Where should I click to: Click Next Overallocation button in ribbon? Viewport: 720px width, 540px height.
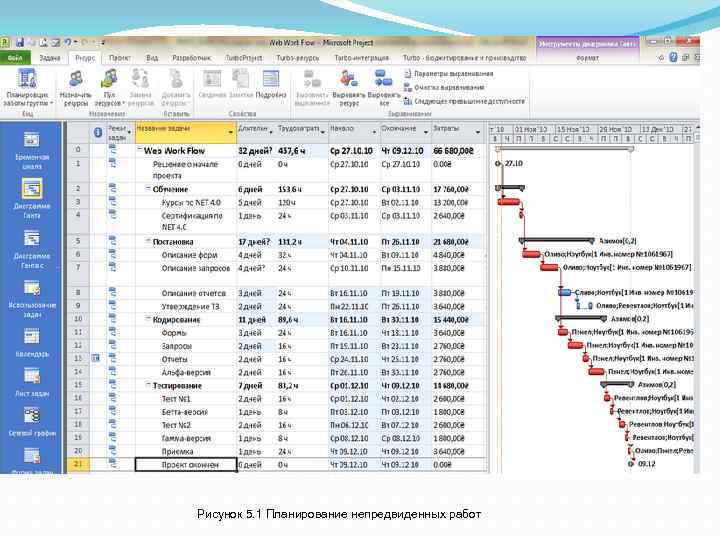pos(464,101)
